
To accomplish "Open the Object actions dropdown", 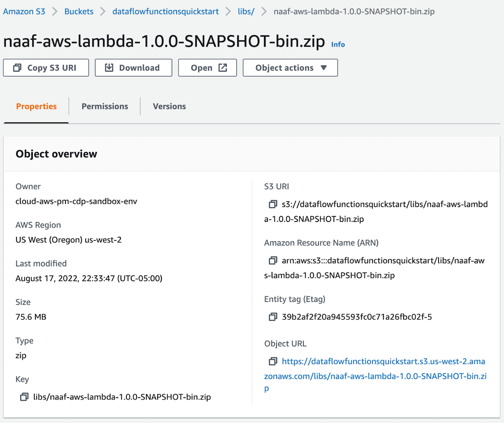I will 290,67.
